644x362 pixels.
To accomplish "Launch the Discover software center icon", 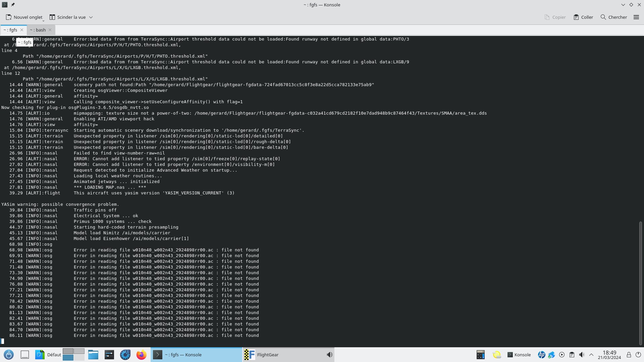I will pyautogui.click(x=125, y=355).
